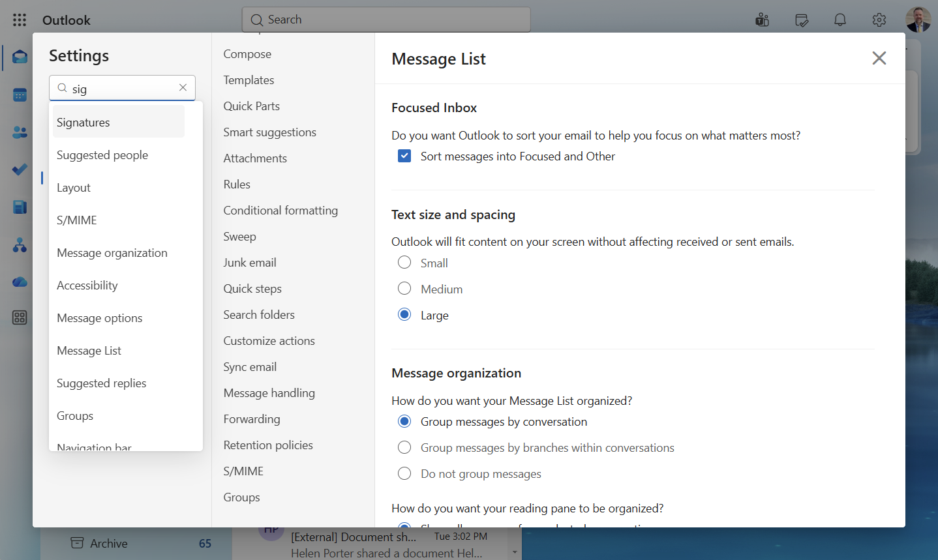
Task: Select Large text size
Action: (x=404, y=314)
